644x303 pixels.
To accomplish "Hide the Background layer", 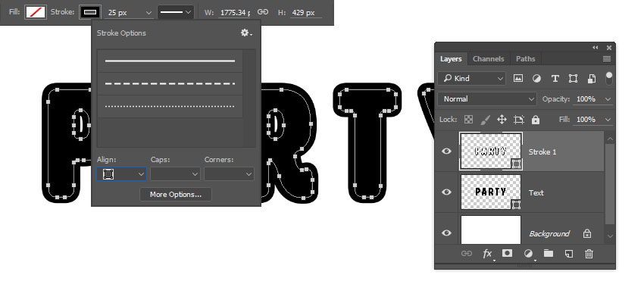I will (x=447, y=233).
